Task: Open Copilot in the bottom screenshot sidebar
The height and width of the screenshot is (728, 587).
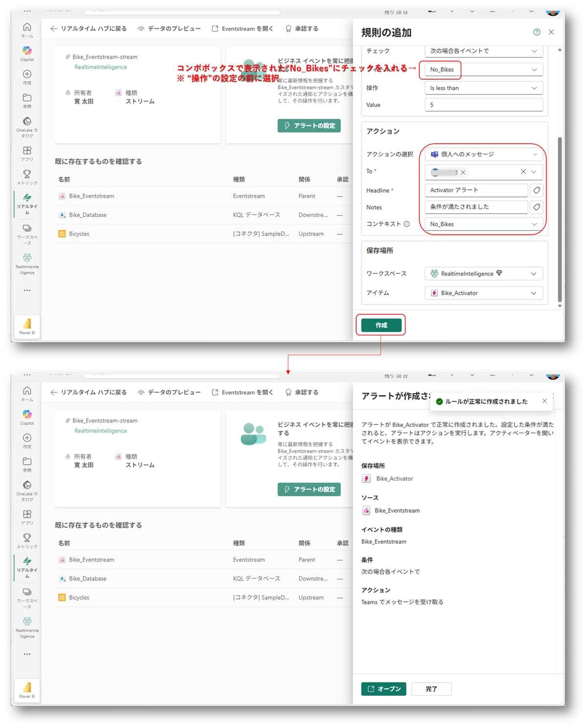Action: [27, 417]
